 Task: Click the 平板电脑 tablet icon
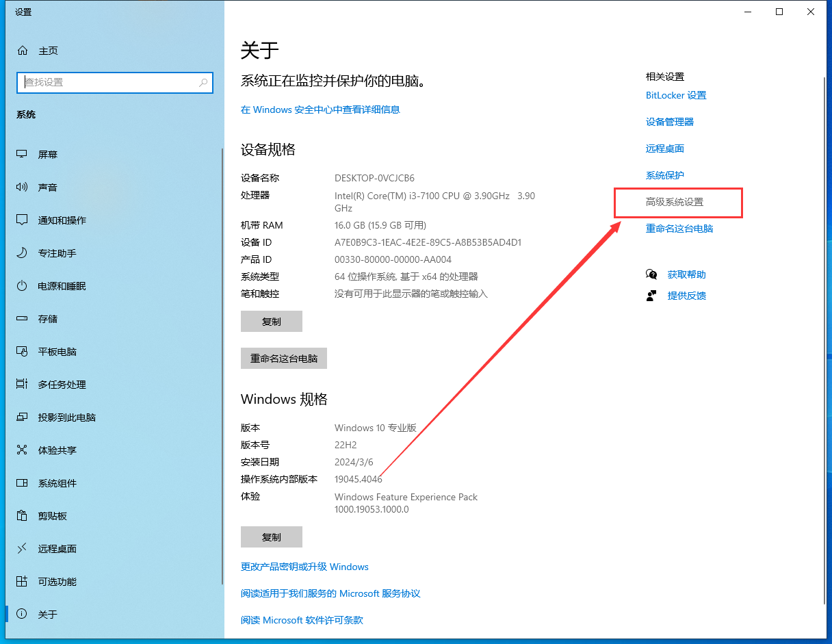(x=22, y=352)
